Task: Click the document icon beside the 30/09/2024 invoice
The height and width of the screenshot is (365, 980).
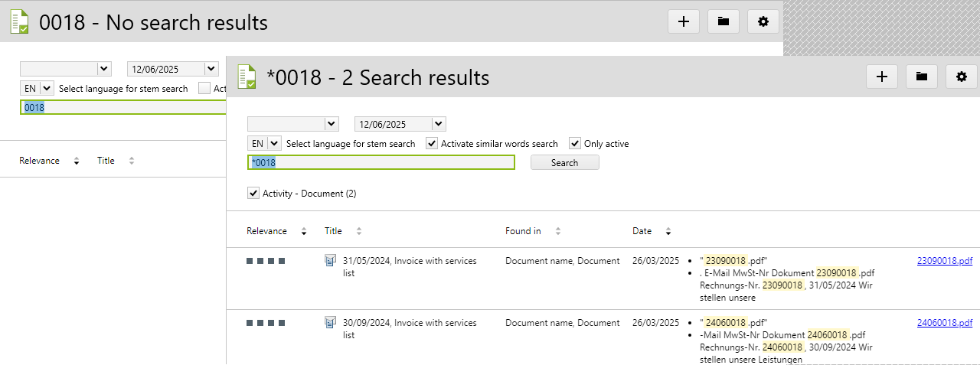Action: point(331,323)
